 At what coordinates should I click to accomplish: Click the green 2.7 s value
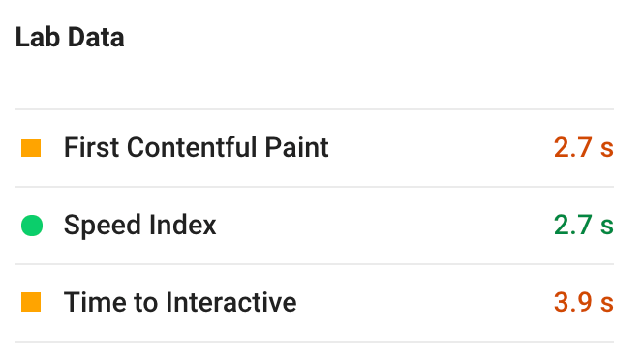(x=584, y=225)
